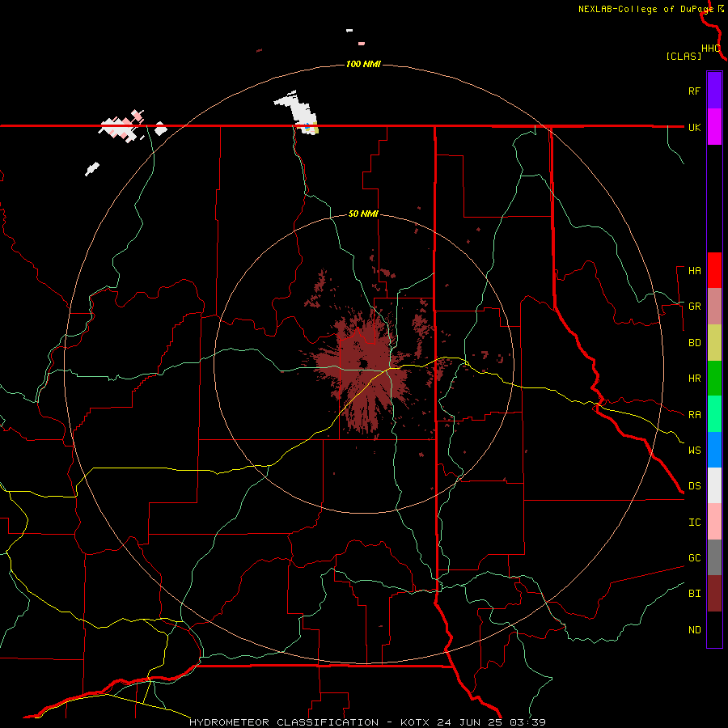Viewport: 728px width, 728px height.
Task: Click the "NEXLAB-College of DuPage" header text
Action: [646, 9]
